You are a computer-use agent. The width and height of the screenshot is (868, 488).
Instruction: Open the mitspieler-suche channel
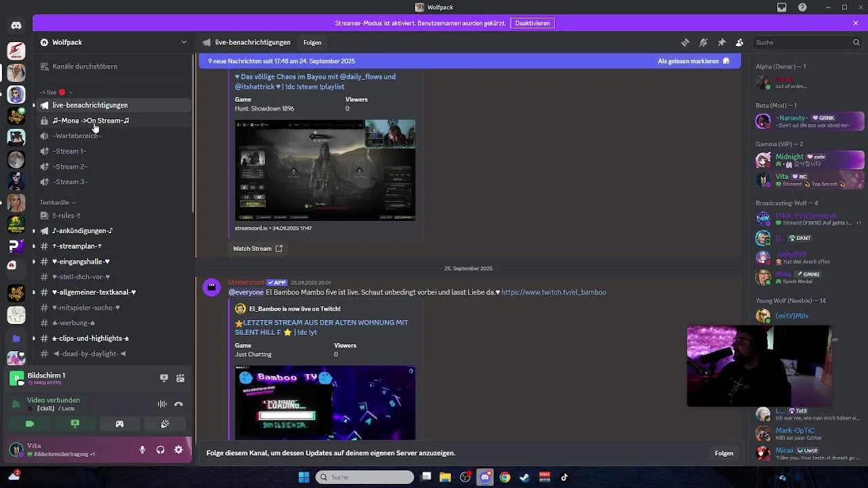click(113, 308)
